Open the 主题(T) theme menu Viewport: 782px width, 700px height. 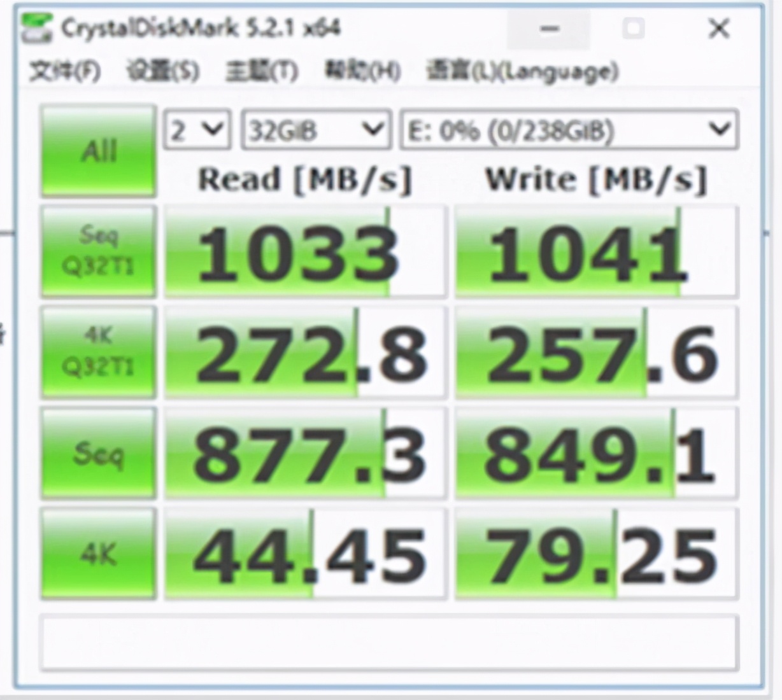click(x=259, y=71)
